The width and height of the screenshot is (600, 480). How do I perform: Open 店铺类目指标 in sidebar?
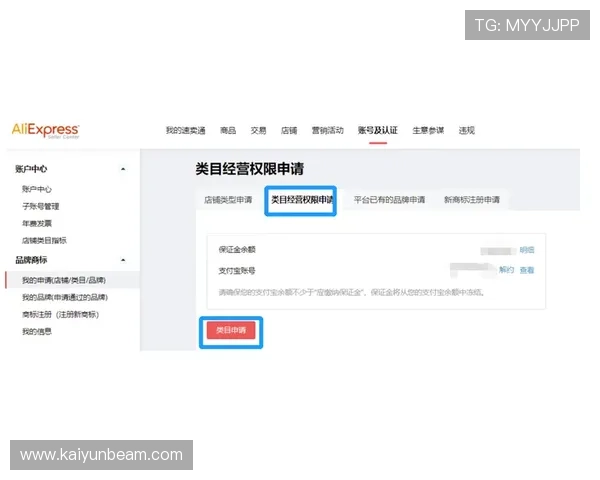[44, 240]
